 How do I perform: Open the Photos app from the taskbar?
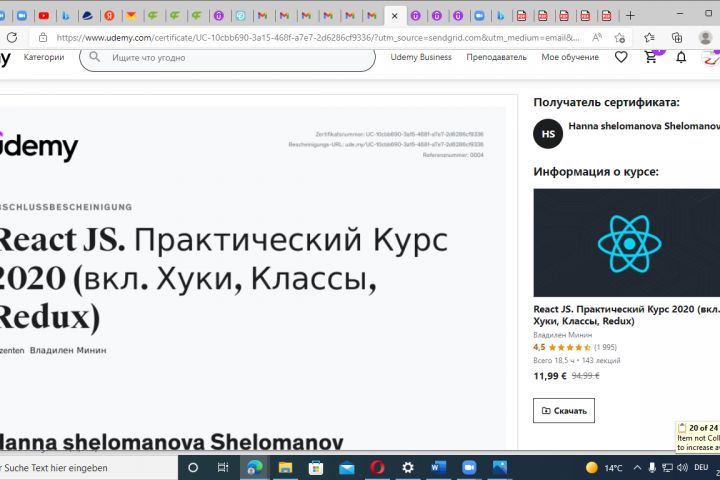click(x=500, y=468)
